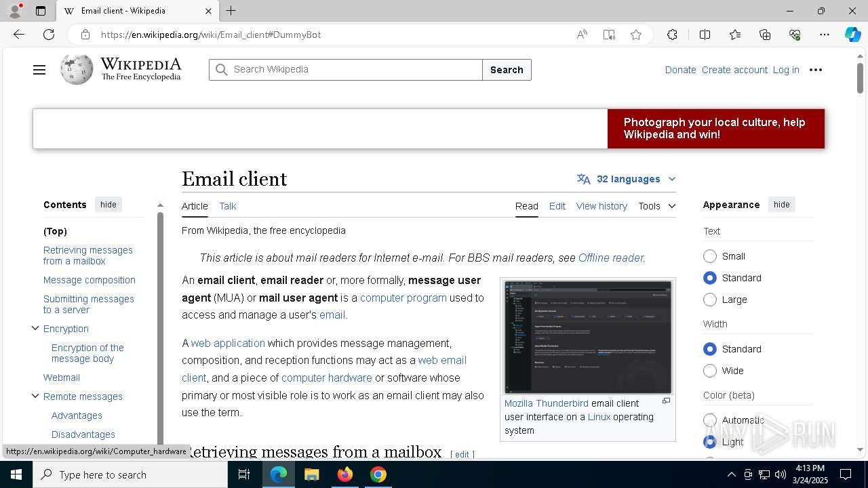868x488 pixels.
Task: Click the browser address bar URL
Action: [x=211, y=35]
